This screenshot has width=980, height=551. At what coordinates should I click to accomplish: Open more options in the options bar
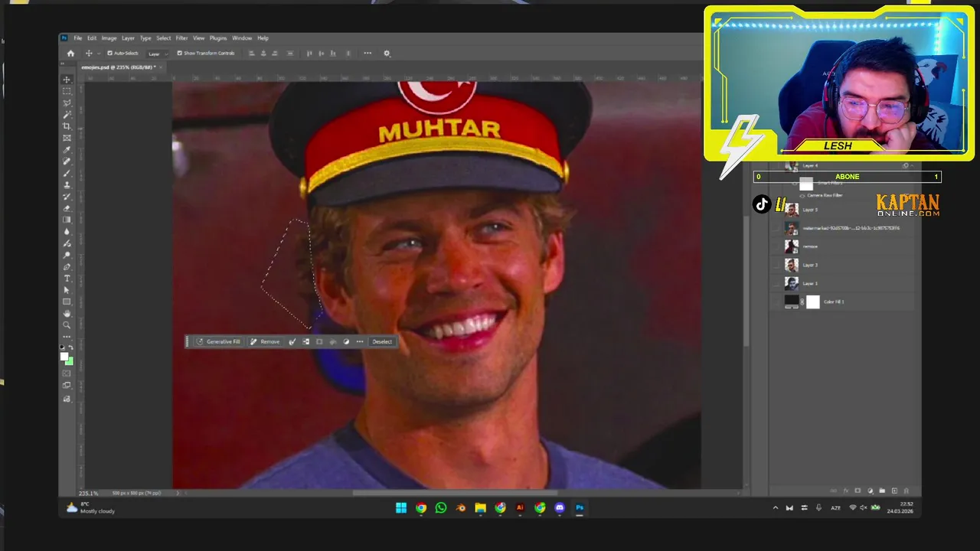pos(367,54)
